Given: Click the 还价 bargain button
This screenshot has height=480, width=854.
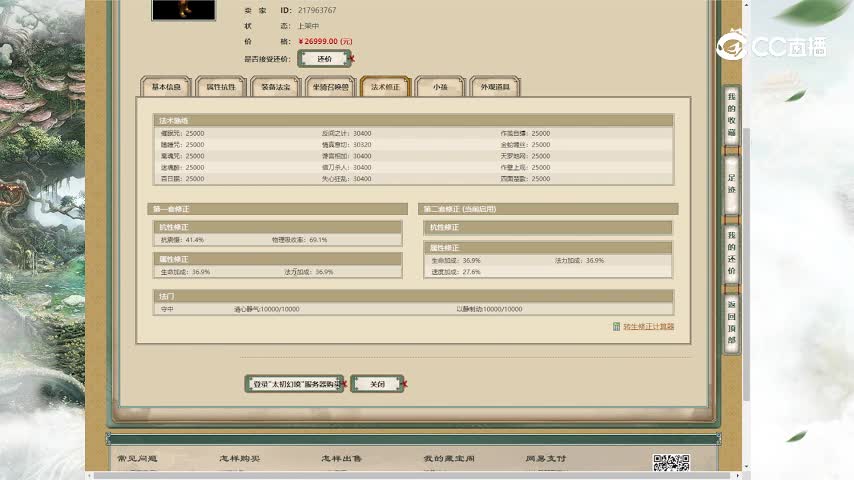Looking at the screenshot, I should coord(324,59).
